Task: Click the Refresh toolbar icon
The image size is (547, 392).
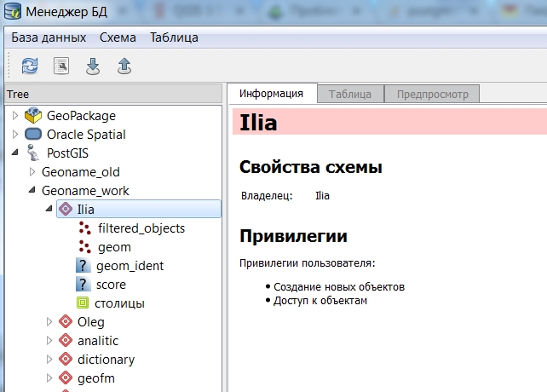Action: point(30,66)
